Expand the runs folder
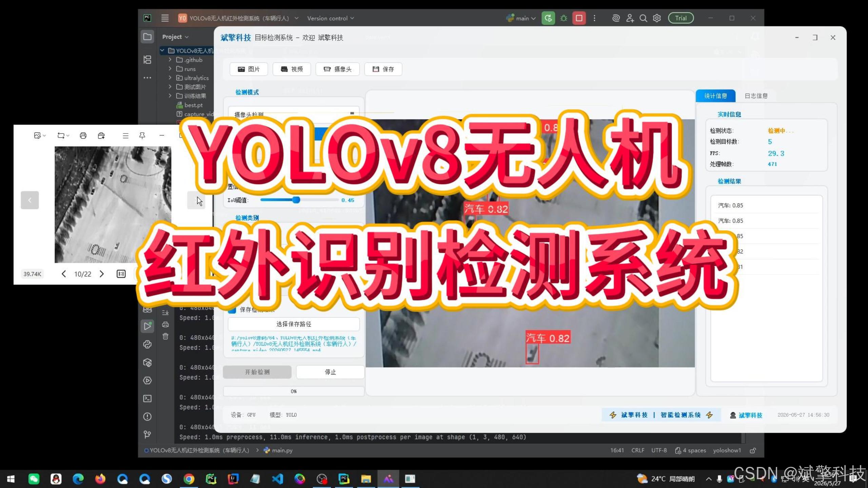The image size is (868, 488). [x=170, y=68]
